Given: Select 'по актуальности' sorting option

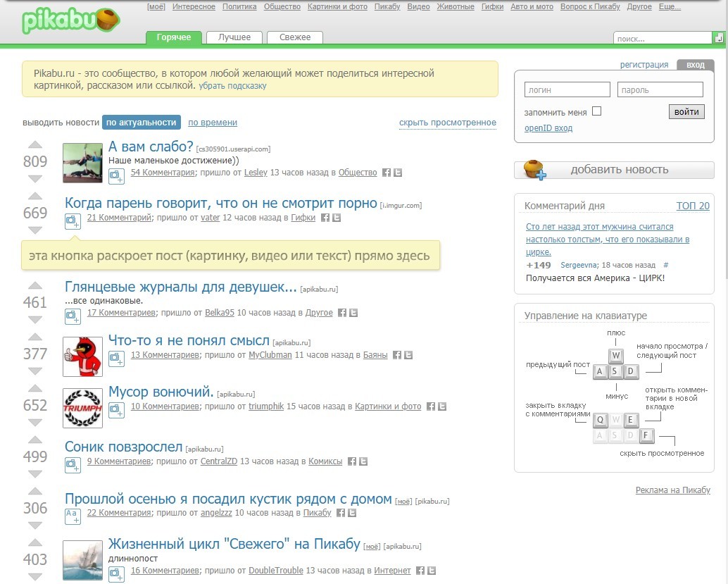Looking at the screenshot, I should [141, 123].
